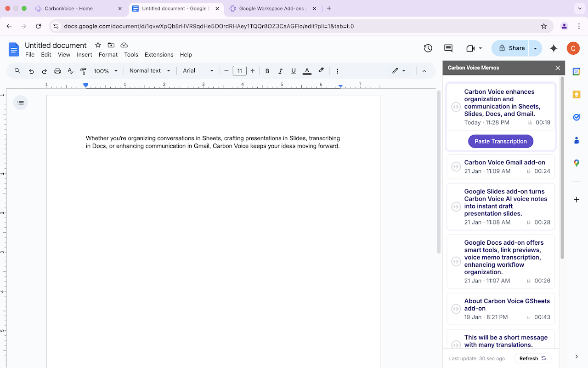Run spelling and grammar check
Image resolution: width=588 pixels, height=368 pixels.
click(x=70, y=71)
